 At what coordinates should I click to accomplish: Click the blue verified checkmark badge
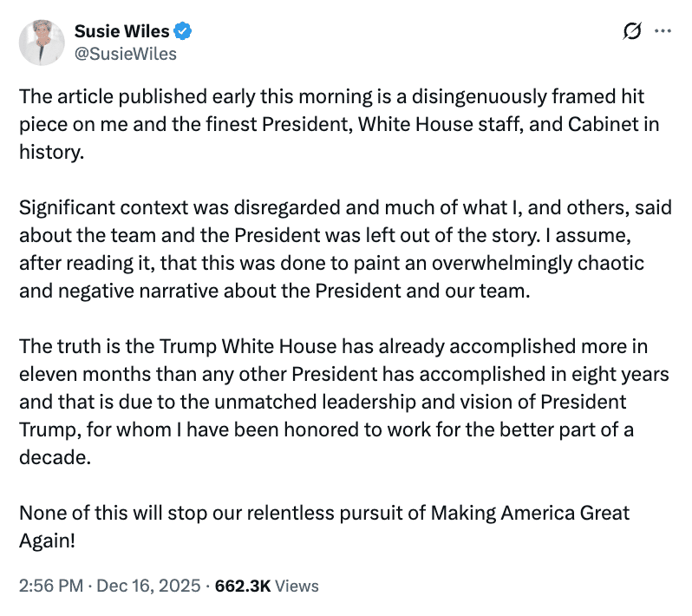click(x=183, y=32)
